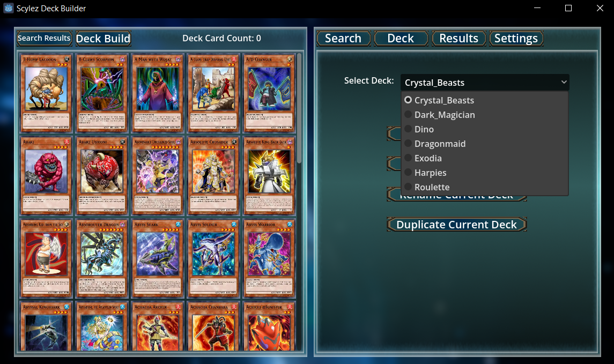
Task: Click the 3-Hump Lacooda card thumbnail
Action: (x=46, y=93)
